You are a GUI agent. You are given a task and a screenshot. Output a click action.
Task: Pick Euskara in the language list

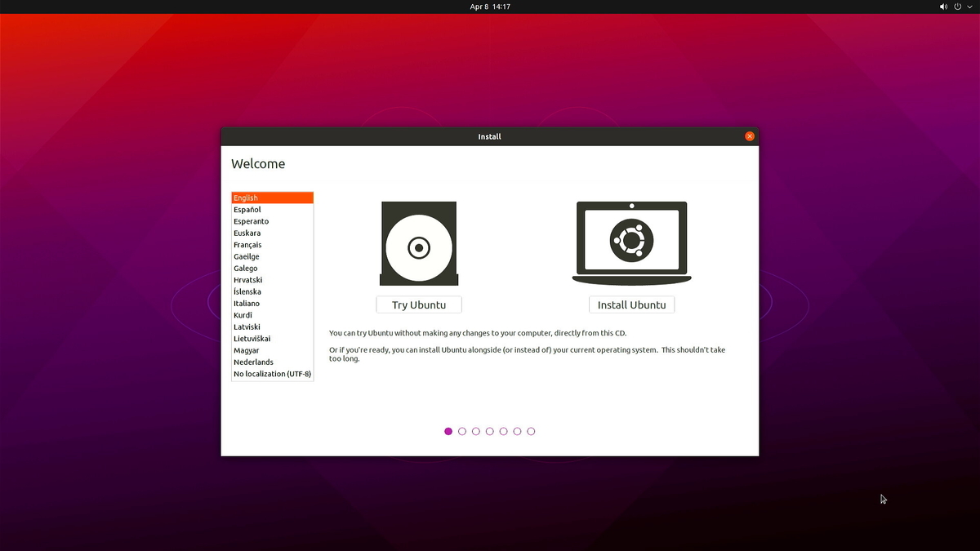coord(273,233)
